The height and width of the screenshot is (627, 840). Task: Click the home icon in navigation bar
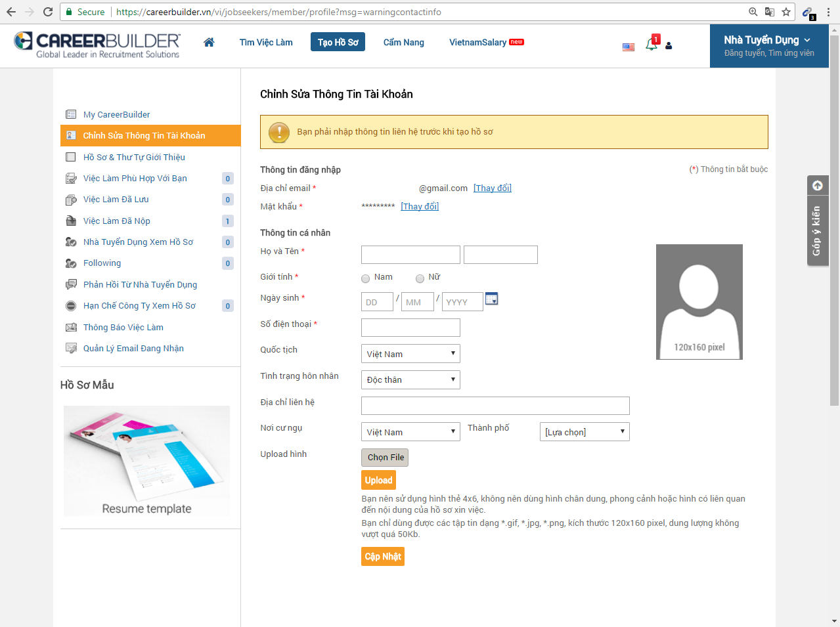coord(209,42)
